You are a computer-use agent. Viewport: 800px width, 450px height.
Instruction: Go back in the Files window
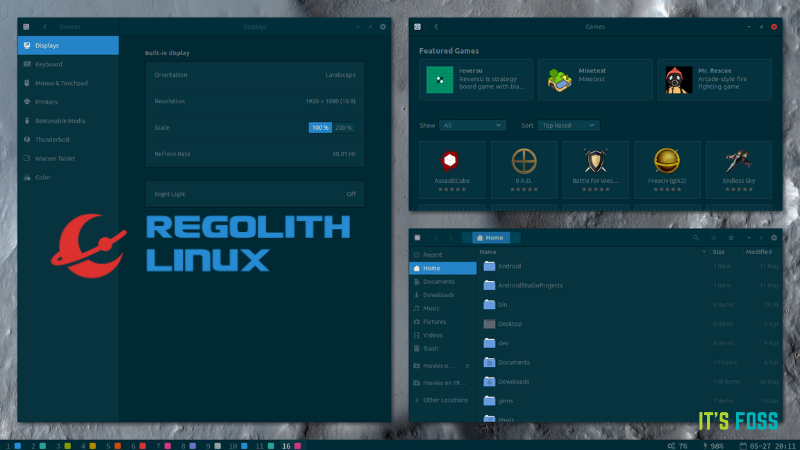tap(436, 238)
